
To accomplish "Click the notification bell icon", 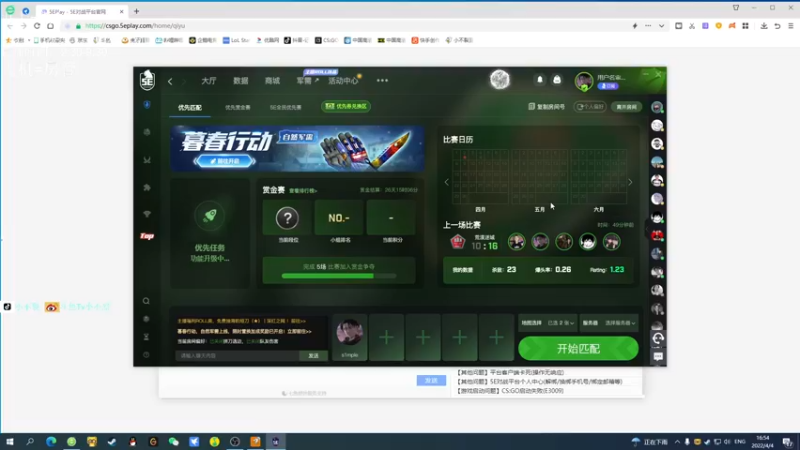I will pos(540,80).
